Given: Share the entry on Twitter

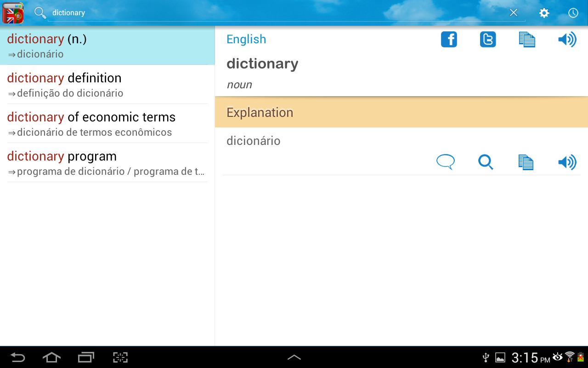Looking at the screenshot, I should click(488, 40).
